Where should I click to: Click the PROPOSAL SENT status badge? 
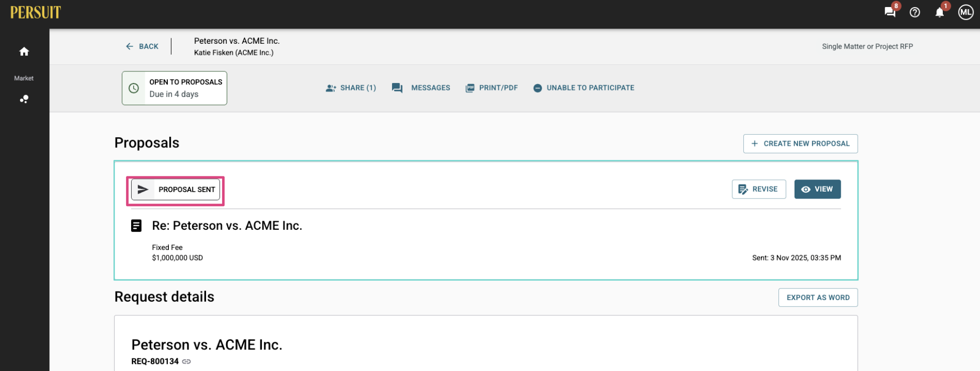pyautogui.click(x=175, y=190)
